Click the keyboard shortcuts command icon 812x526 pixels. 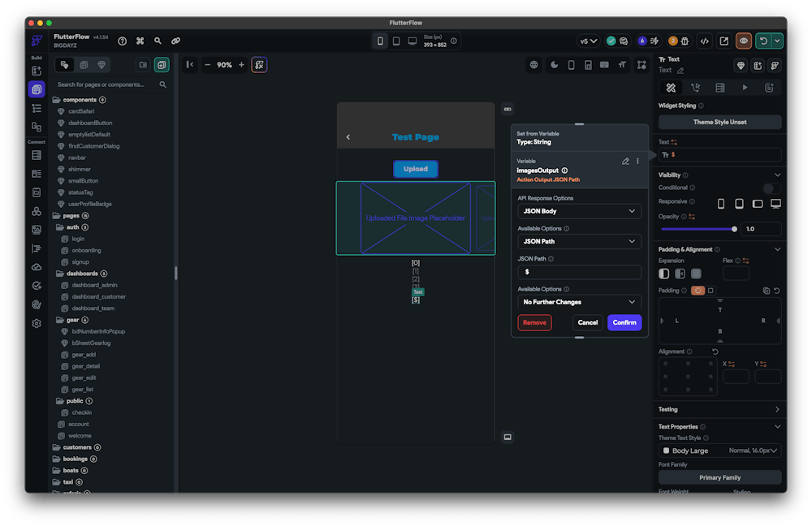click(140, 41)
